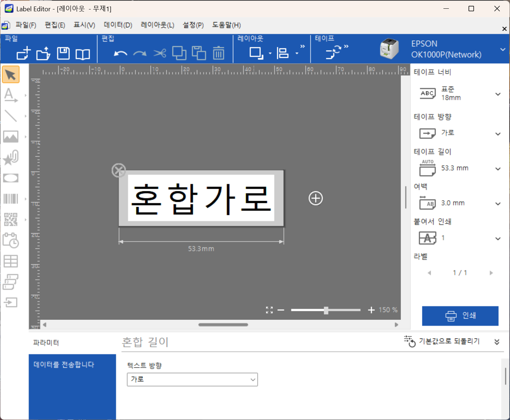510x420 pixels.
Task: Select the Barcode tool
Action: (x=11, y=199)
